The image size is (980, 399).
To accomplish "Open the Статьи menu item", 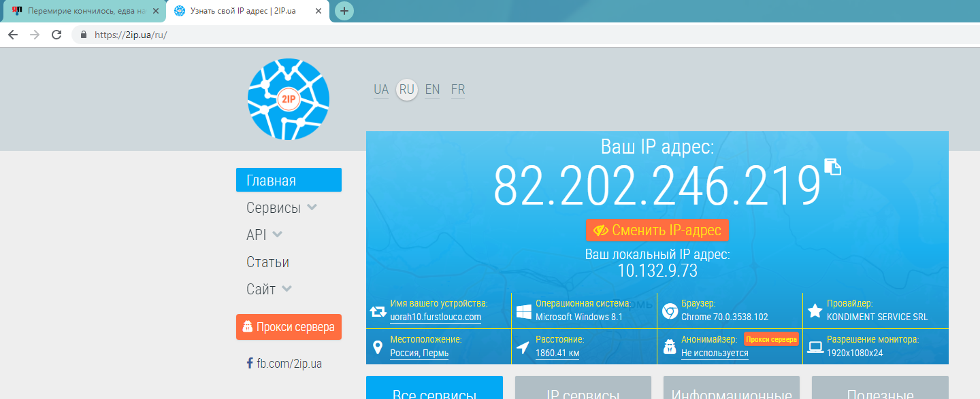I will 267,262.
